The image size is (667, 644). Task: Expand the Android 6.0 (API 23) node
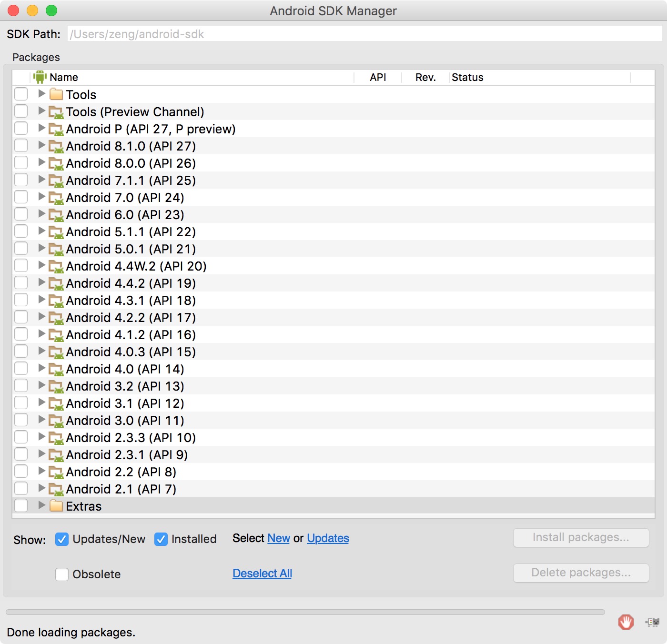click(x=41, y=214)
